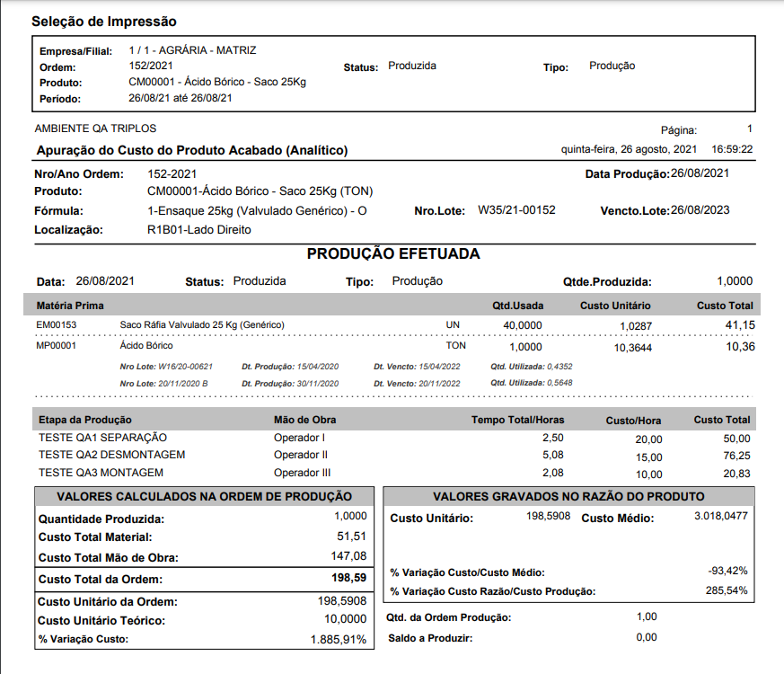Click 'Saco Ráfia Valvulado 25 Kg (Genérico)'

(x=202, y=324)
